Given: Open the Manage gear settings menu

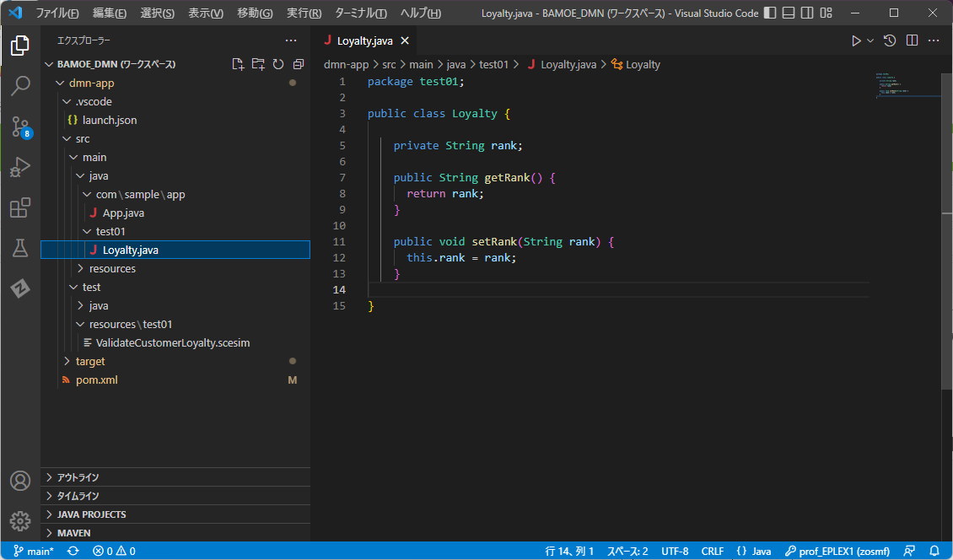Looking at the screenshot, I should [20, 520].
